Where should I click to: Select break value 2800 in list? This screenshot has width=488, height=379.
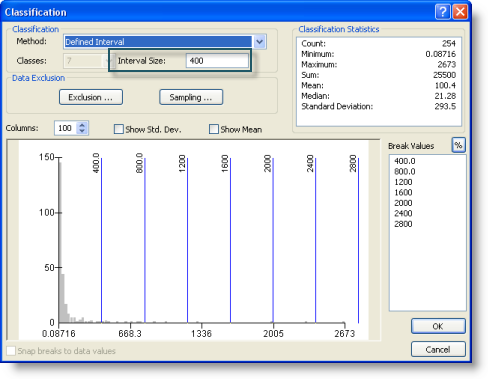(403, 224)
